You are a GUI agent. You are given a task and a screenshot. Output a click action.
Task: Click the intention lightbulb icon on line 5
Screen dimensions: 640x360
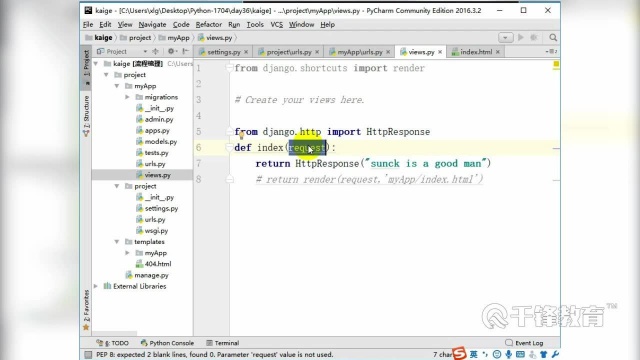pyautogui.click(x=241, y=135)
